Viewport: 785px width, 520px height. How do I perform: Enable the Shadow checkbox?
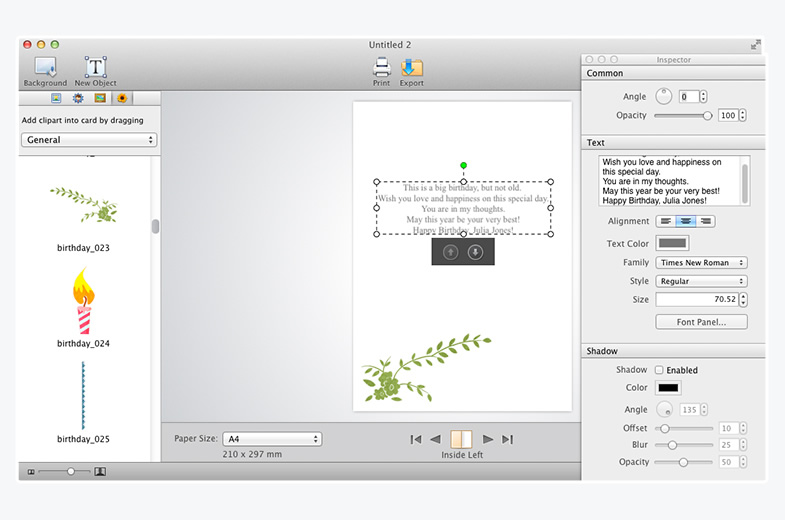[659, 370]
